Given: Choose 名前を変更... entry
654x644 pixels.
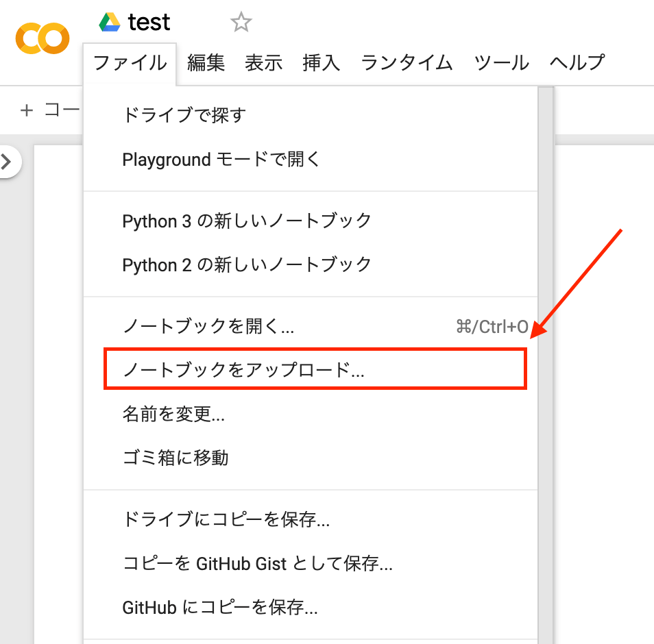Looking at the screenshot, I should (x=311, y=414).
